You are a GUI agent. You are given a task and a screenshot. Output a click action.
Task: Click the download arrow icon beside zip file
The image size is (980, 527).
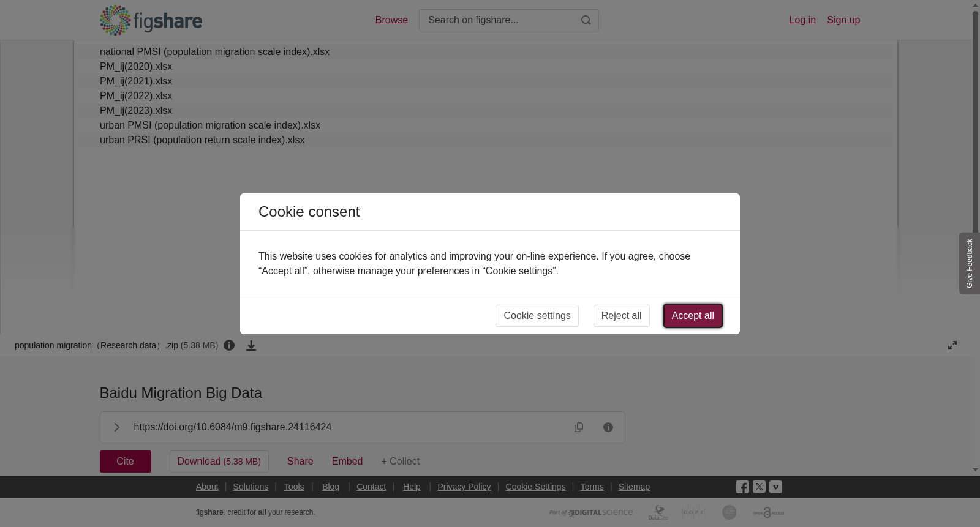(251, 346)
